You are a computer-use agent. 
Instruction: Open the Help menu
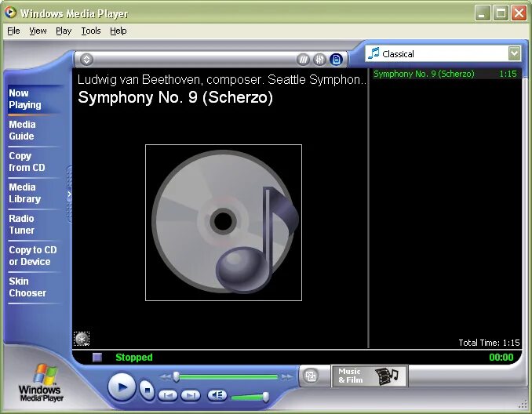(118, 31)
